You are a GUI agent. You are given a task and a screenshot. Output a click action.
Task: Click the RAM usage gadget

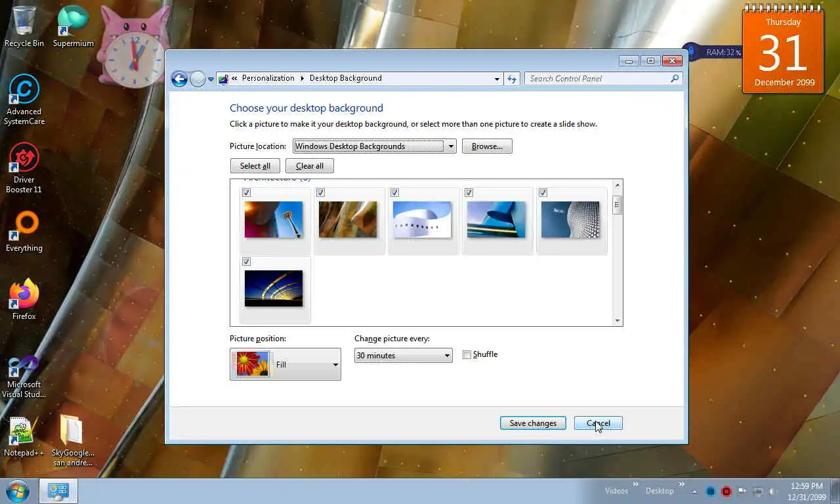(x=717, y=52)
